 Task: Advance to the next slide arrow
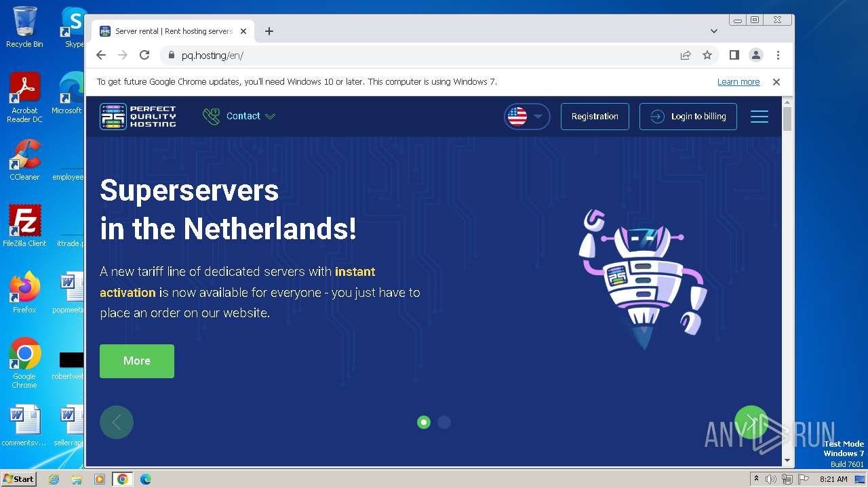pyautogui.click(x=751, y=422)
